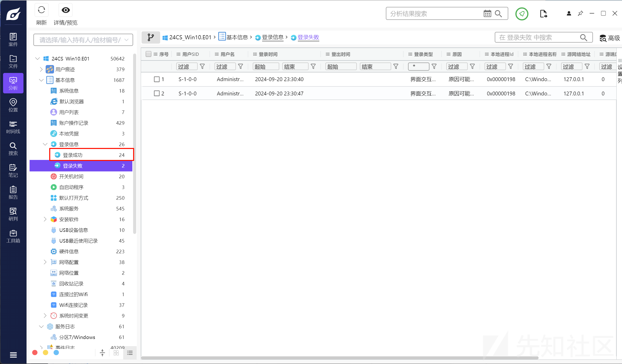Click the green shield status icon
Screen dimensions: 622x364
(x=522, y=14)
